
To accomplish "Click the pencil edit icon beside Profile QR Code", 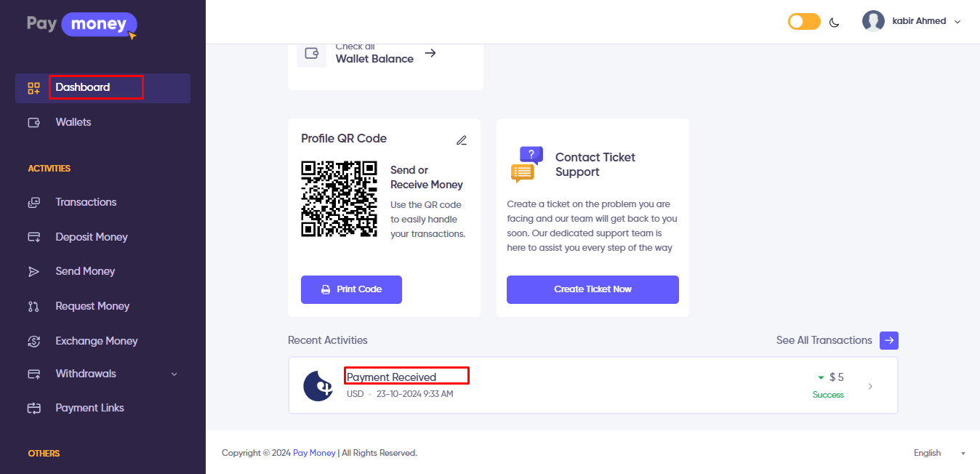I will (462, 140).
